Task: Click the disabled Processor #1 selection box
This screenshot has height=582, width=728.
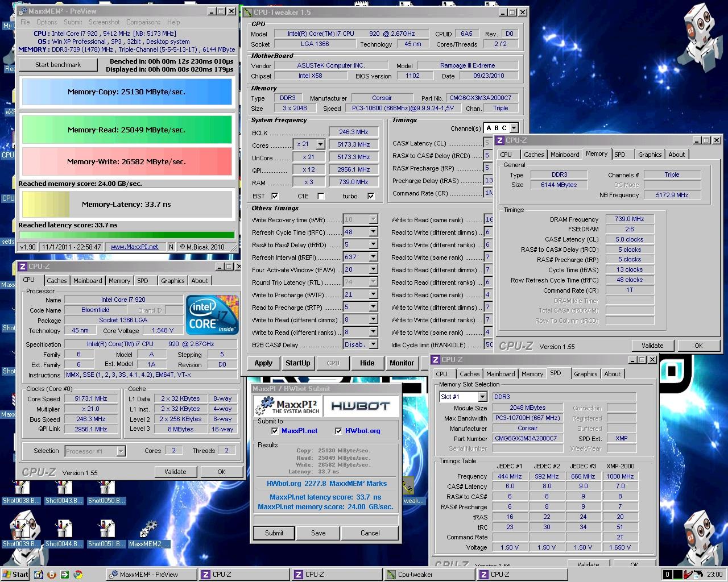Action: 94,451
